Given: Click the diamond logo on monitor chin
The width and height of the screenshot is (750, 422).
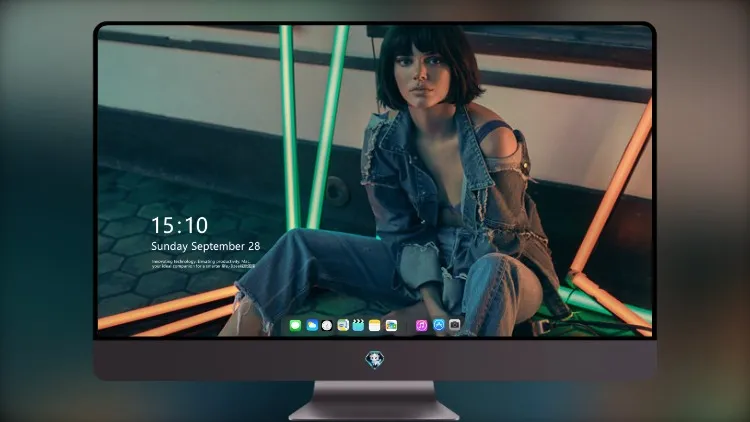Looking at the screenshot, I should click(375, 360).
